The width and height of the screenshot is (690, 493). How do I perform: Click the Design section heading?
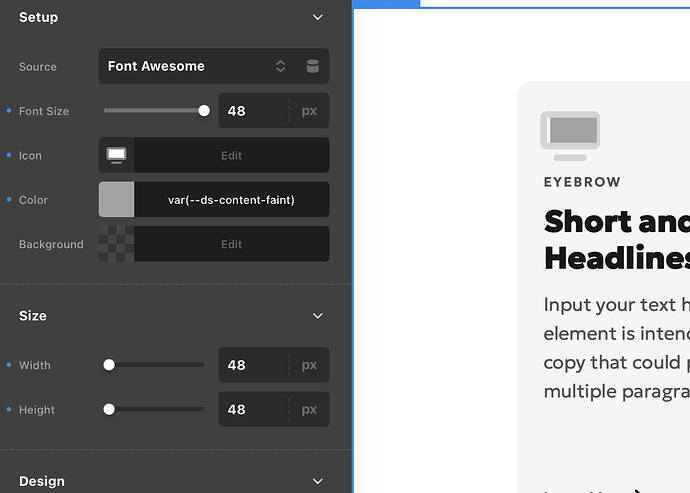42,481
